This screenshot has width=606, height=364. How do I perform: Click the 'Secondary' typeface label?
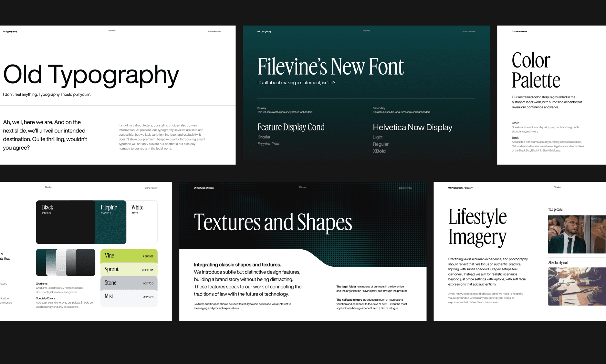[379, 108]
